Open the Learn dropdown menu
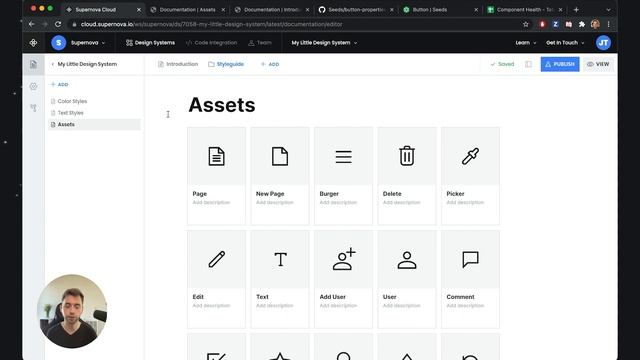This screenshot has width=640, height=360. tap(526, 42)
